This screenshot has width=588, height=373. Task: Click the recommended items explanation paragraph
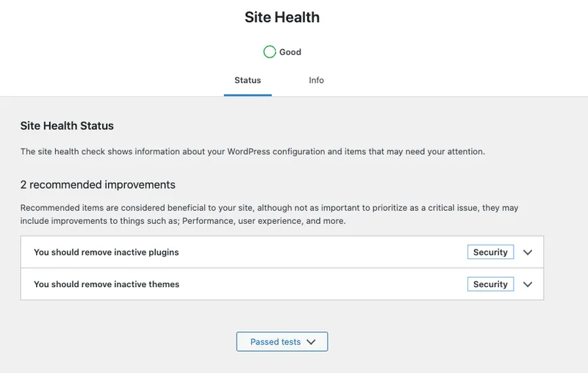pyautogui.click(x=269, y=214)
